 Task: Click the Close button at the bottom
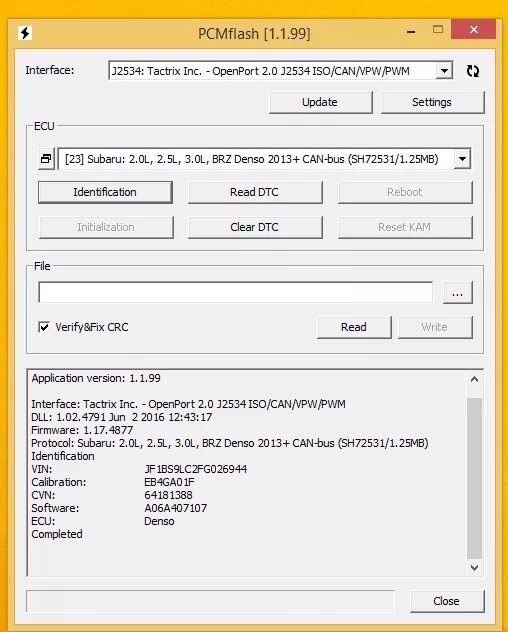tap(447, 601)
